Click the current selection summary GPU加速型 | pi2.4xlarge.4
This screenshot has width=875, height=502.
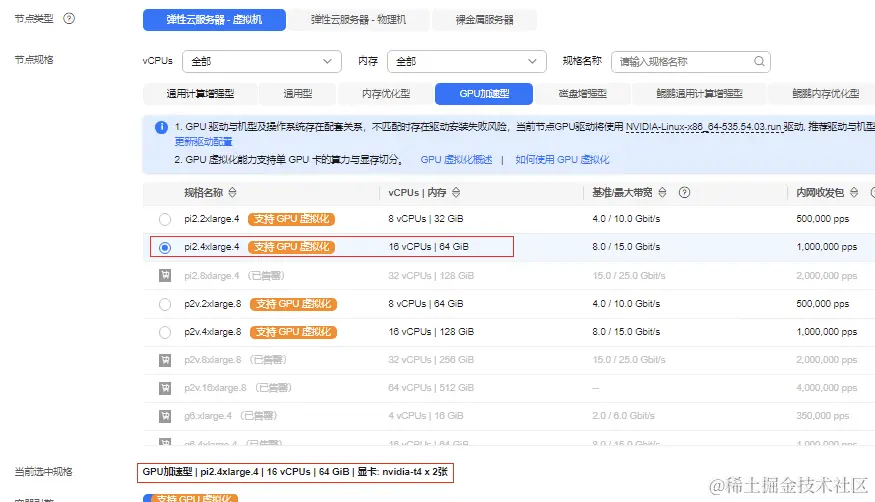pyautogui.click(x=295, y=472)
